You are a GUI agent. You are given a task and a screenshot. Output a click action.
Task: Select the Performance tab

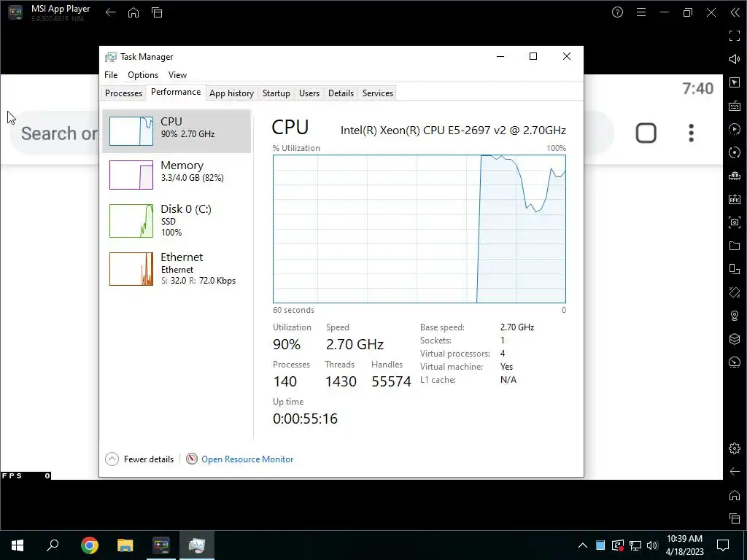(x=176, y=92)
